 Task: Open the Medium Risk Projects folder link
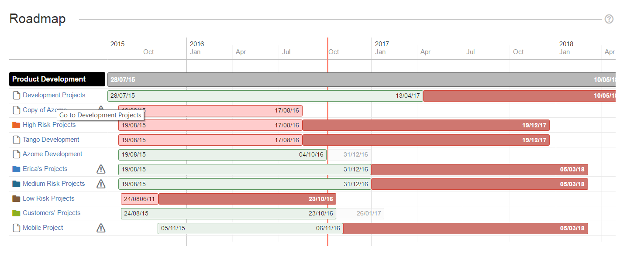54,184
